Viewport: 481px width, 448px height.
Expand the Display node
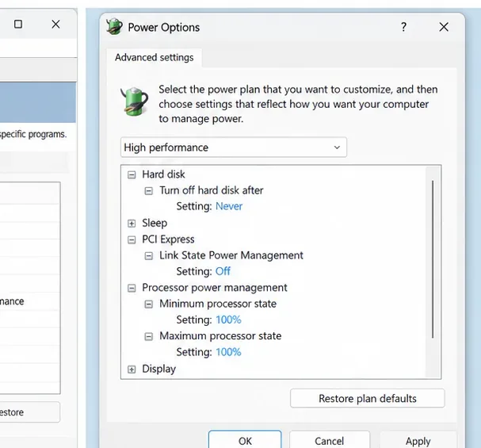[132, 370]
